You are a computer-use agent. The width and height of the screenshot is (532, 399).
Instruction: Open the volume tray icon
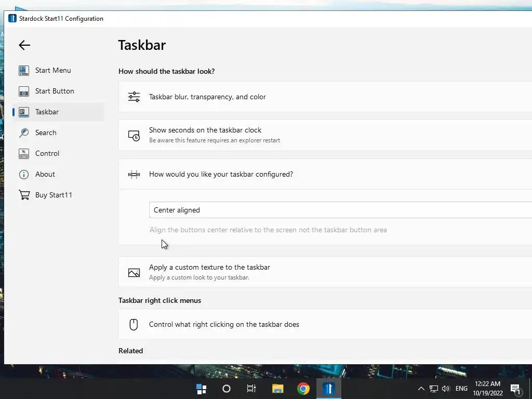coord(446,389)
